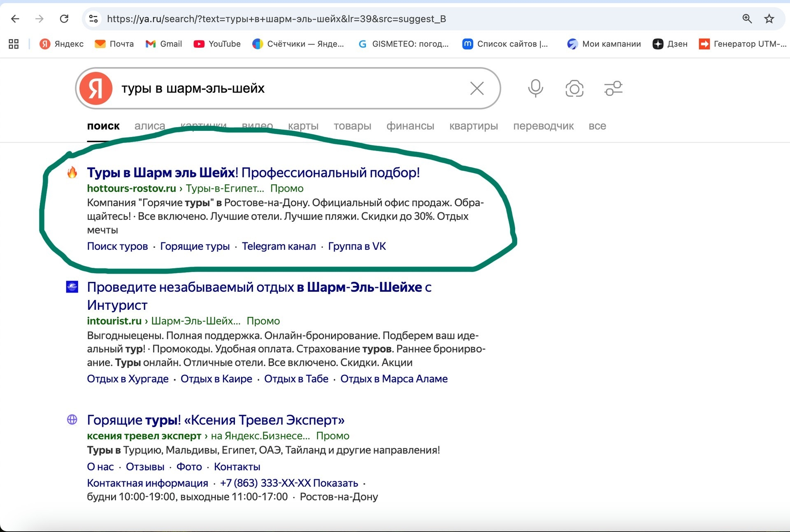Open image search camera icon
This screenshot has height=532, width=790.
574,88
